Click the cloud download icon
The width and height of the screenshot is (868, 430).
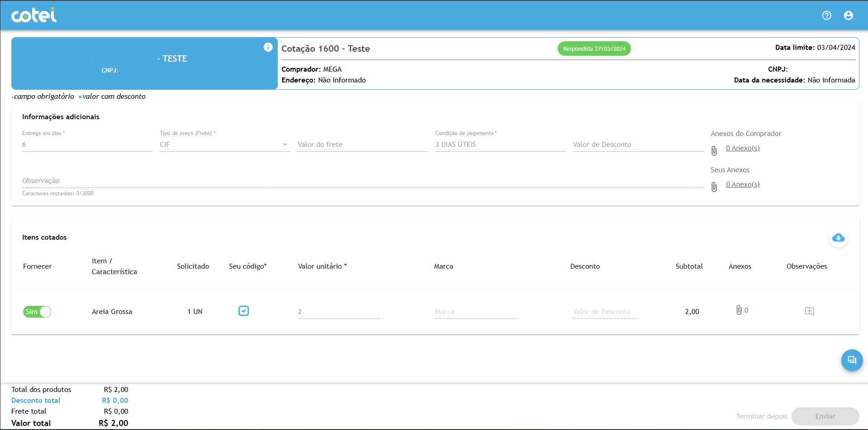tap(839, 237)
